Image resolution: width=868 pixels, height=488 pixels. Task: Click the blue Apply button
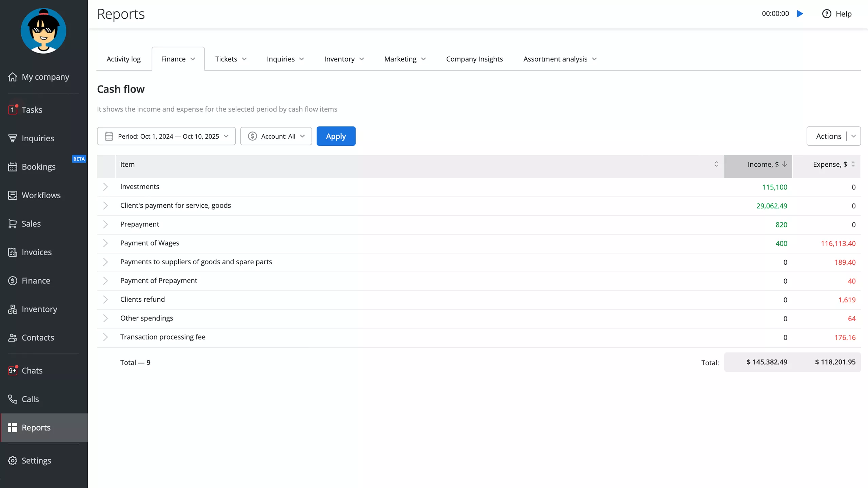pos(336,136)
